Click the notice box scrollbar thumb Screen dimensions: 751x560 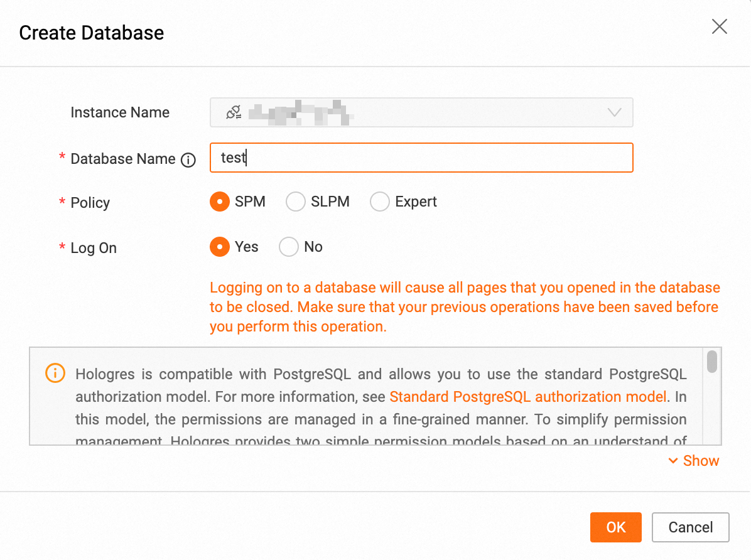click(x=712, y=362)
